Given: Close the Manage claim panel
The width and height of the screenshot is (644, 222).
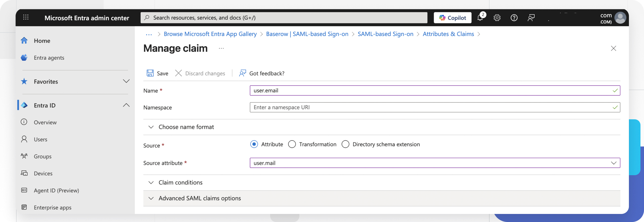Looking at the screenshot, I should pos(614,48).
